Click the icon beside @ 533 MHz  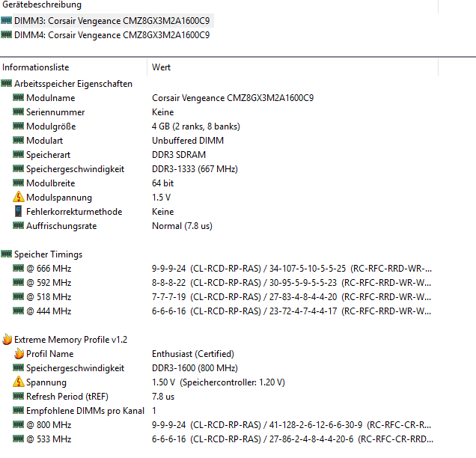coord(18,439)
